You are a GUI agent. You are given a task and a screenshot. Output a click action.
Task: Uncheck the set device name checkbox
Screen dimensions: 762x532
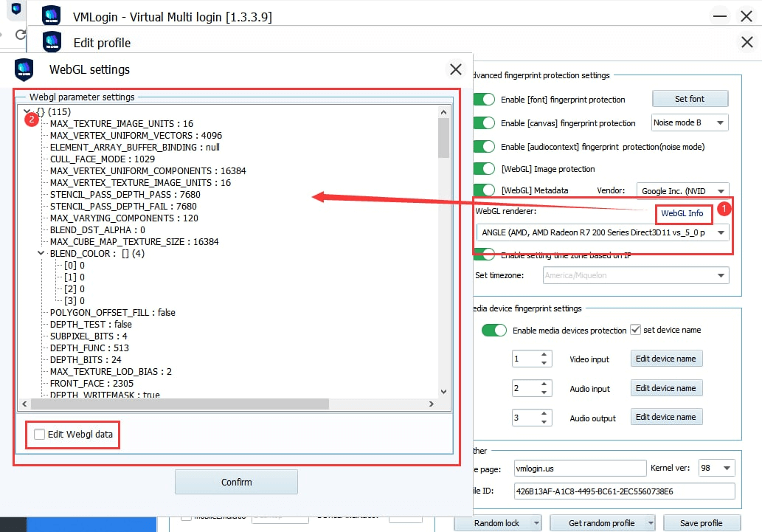pyautogui.click(x=635, y=330)
